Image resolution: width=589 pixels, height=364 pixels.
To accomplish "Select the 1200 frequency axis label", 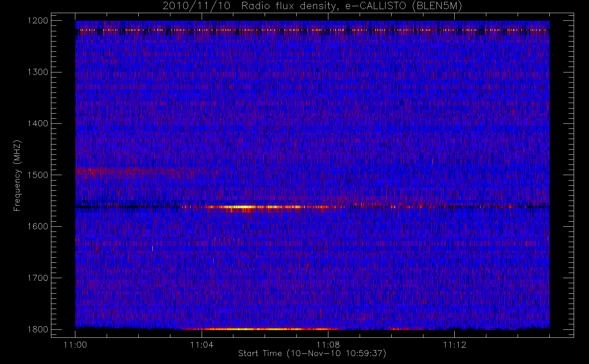I will (38, 21).
